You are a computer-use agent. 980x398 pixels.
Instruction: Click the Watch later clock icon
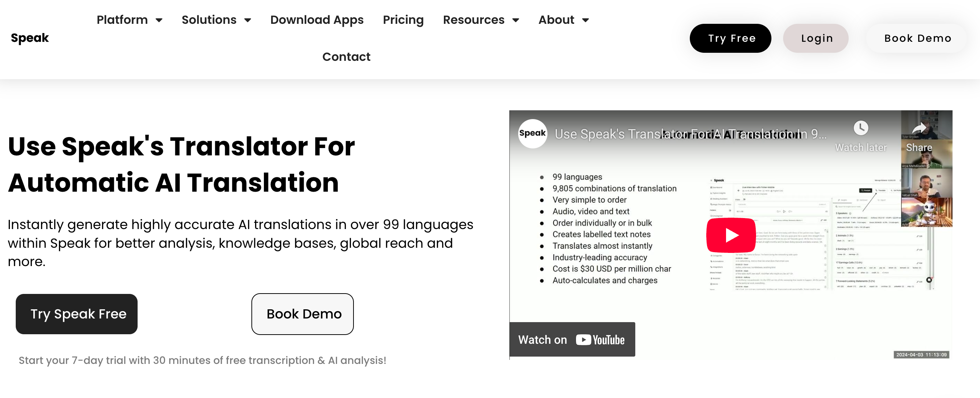click(861, 128)
